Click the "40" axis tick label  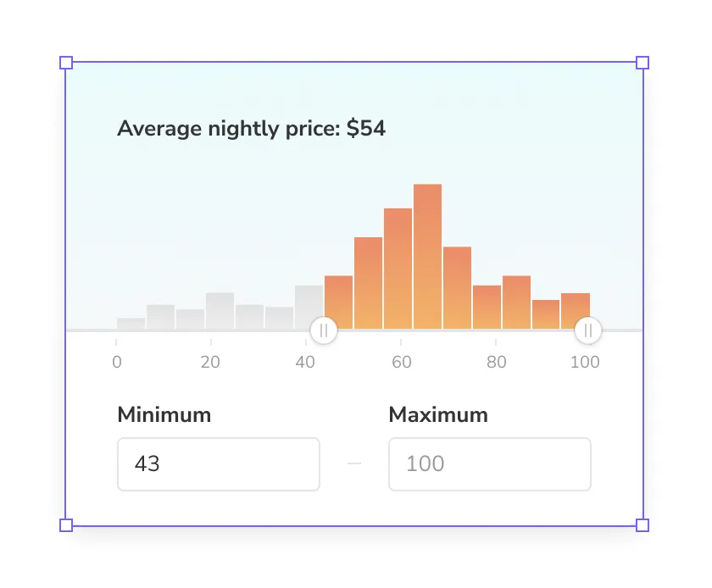click(x=305, y=363)
